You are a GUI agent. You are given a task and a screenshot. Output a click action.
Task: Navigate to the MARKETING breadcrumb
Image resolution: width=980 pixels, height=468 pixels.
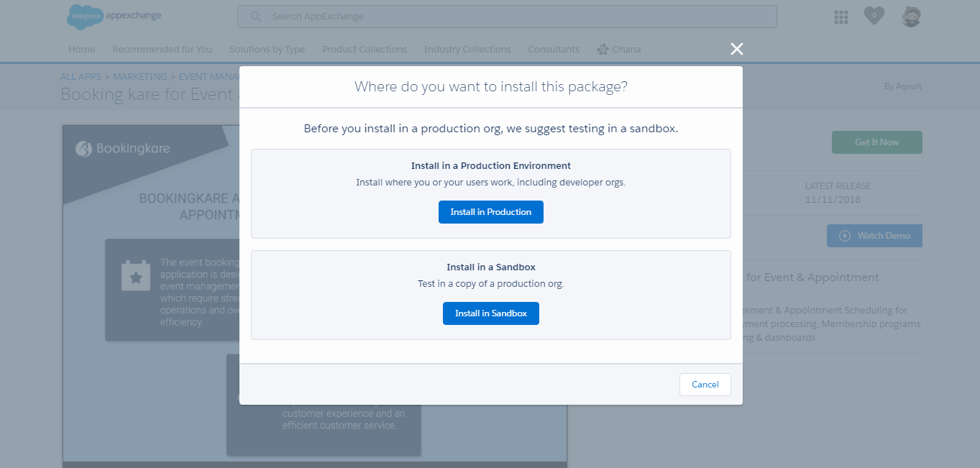140,76
